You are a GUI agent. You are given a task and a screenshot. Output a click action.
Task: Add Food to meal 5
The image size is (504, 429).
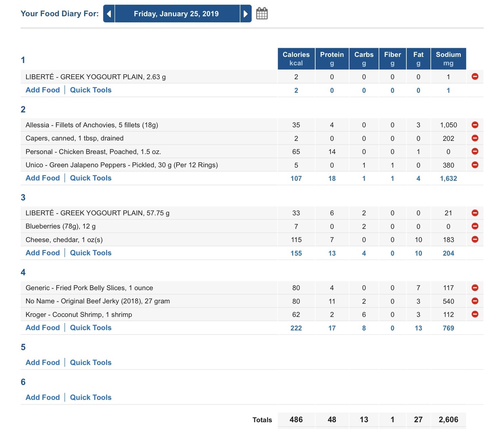pos(43,363)
